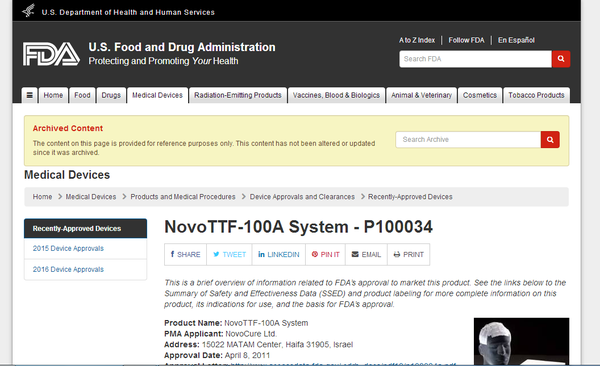Print this page

(409, 255)
